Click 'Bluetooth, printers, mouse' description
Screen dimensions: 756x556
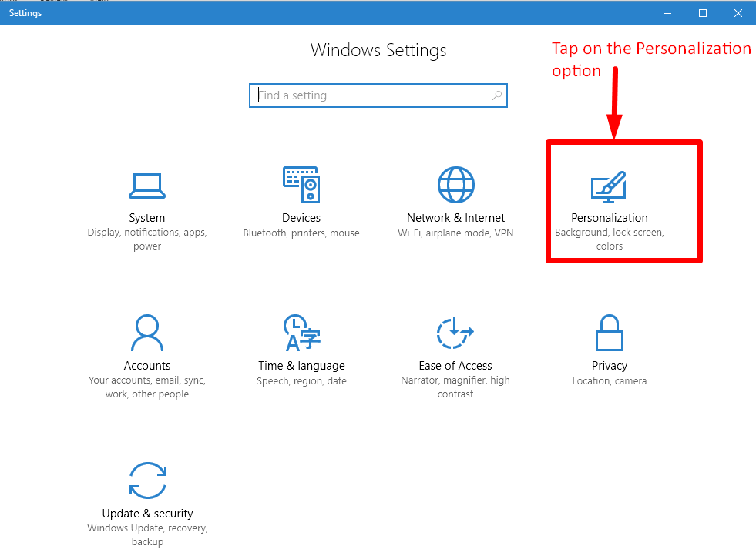pyautogui.click(x=301, y=233)
